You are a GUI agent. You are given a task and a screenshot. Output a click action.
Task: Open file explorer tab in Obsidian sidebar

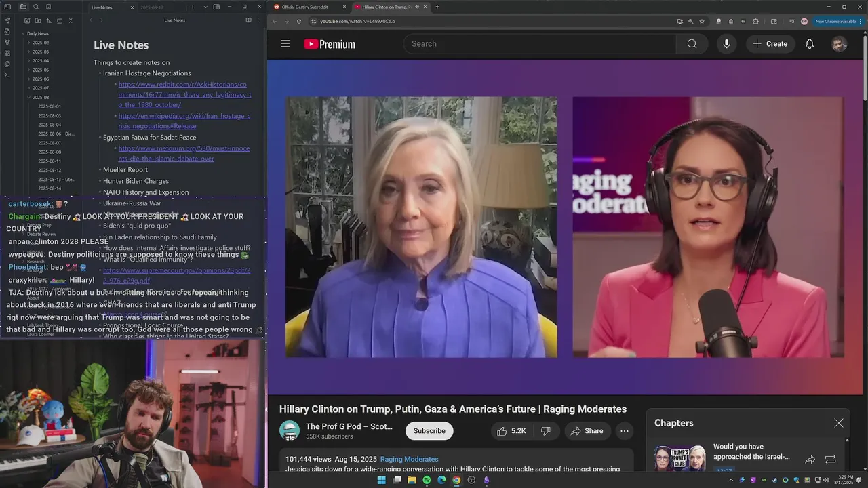point(23,7)
